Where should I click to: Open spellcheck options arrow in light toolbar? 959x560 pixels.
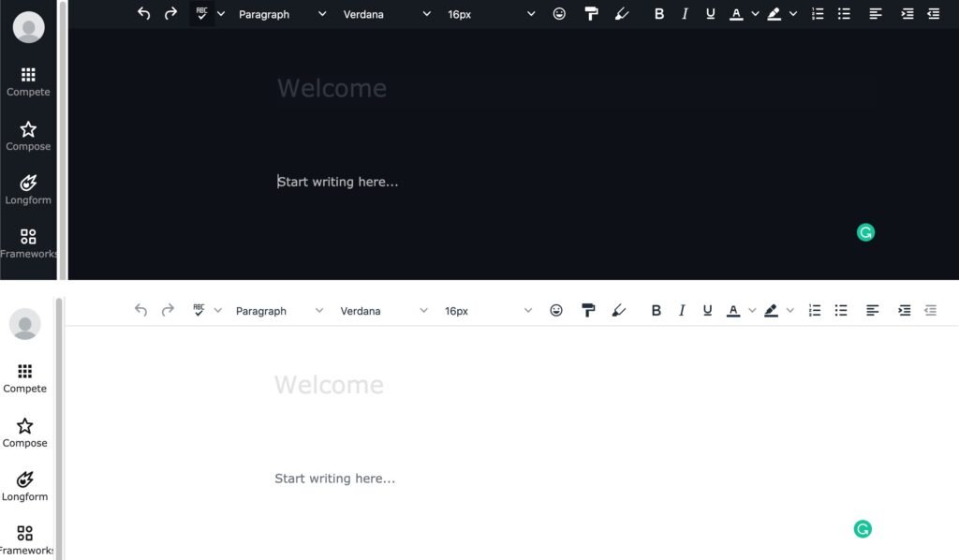pyautogui.click(x=217, y=310)
